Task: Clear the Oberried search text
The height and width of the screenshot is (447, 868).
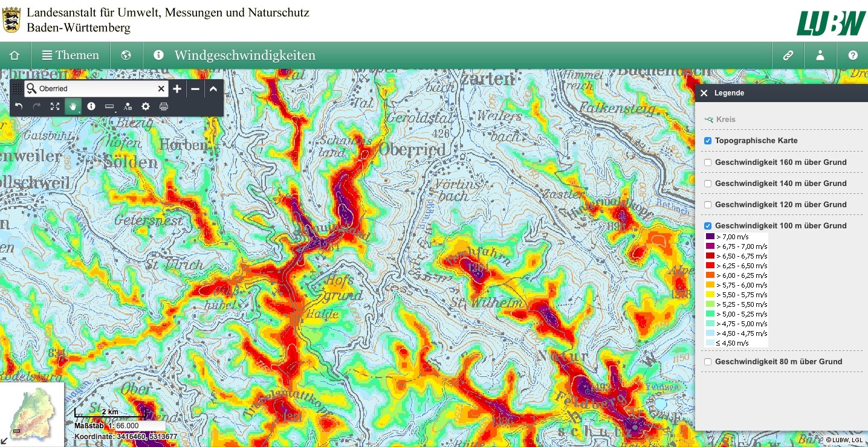Action: click(161, 89)
